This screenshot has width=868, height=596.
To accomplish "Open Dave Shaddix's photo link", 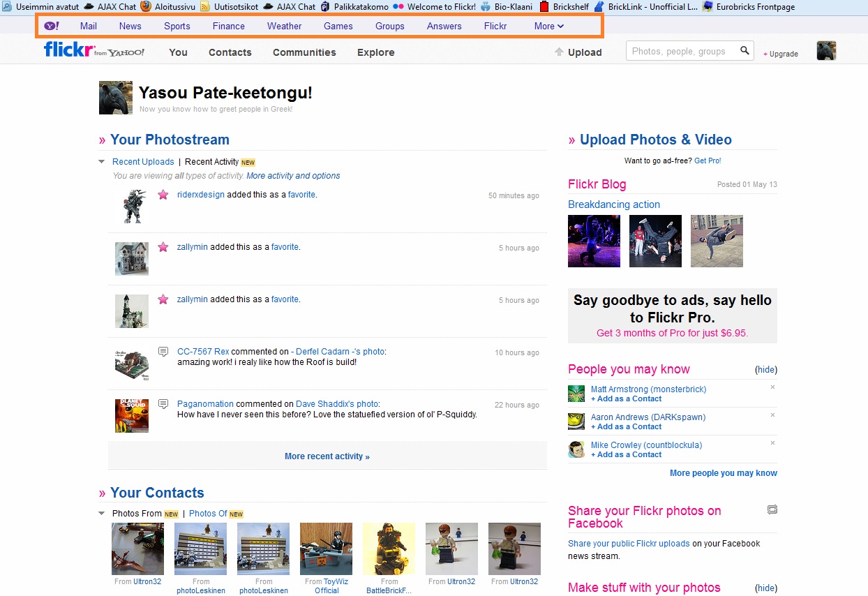I will [x=337, y=404].
